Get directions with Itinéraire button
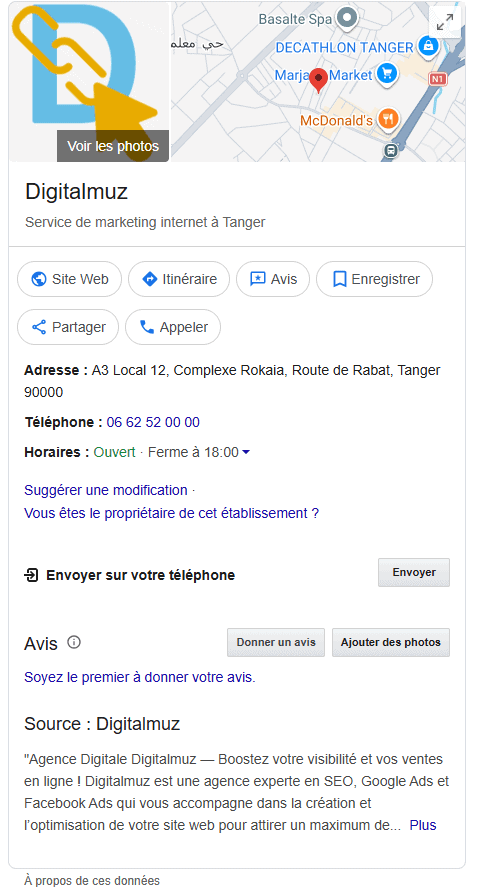Image resolution: width=479 pixels, height=889 pixels. [x=179, y=279]
